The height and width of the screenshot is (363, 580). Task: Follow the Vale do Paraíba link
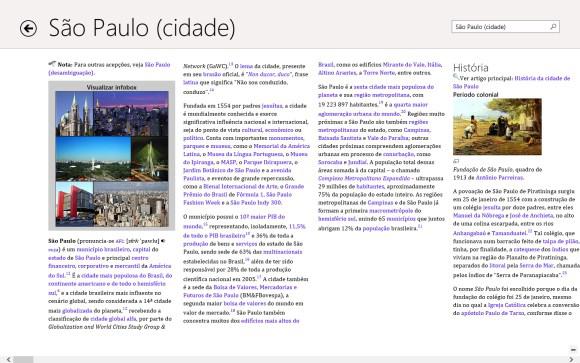[x=388, y=138]
